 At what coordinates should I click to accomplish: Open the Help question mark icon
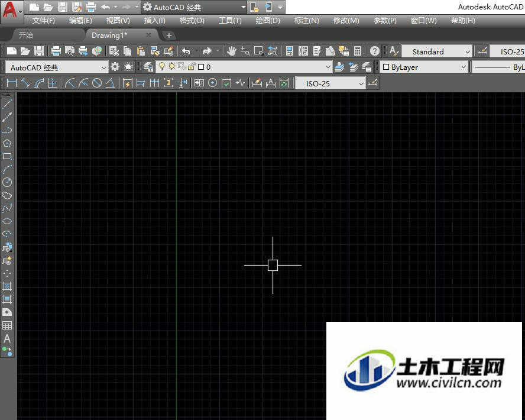point(375,51)
